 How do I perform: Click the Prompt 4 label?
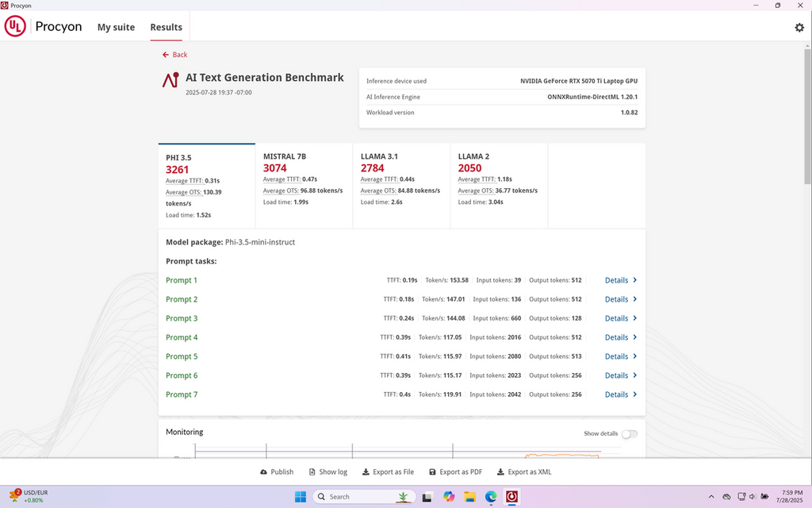(x=182, y=337)
